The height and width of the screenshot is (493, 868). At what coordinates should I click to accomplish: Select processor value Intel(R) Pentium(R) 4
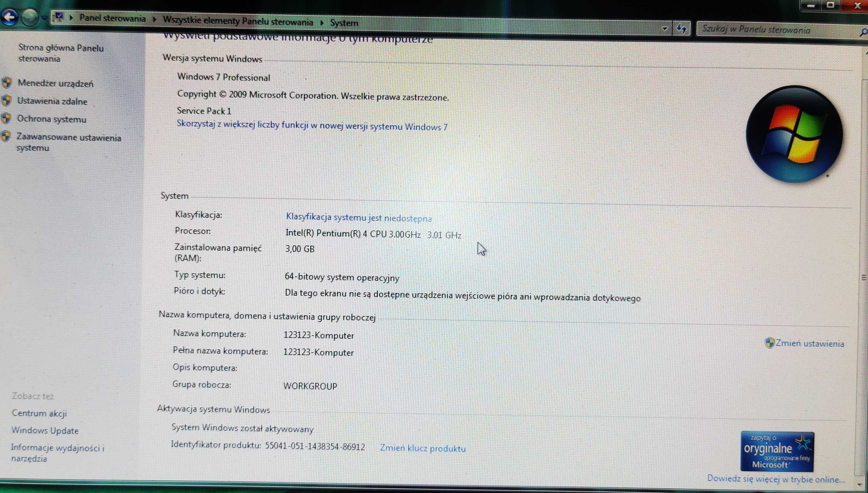coord(373,234)
